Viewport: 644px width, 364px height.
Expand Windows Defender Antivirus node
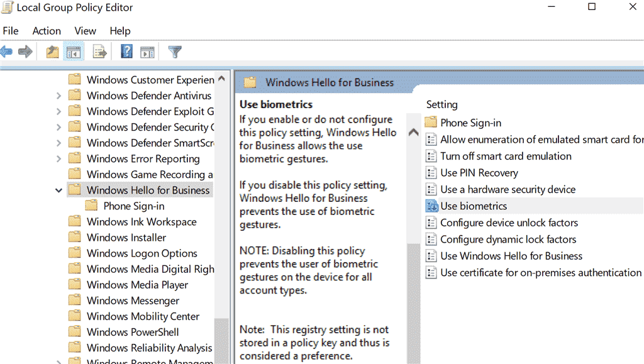click(x=58, y=96)
